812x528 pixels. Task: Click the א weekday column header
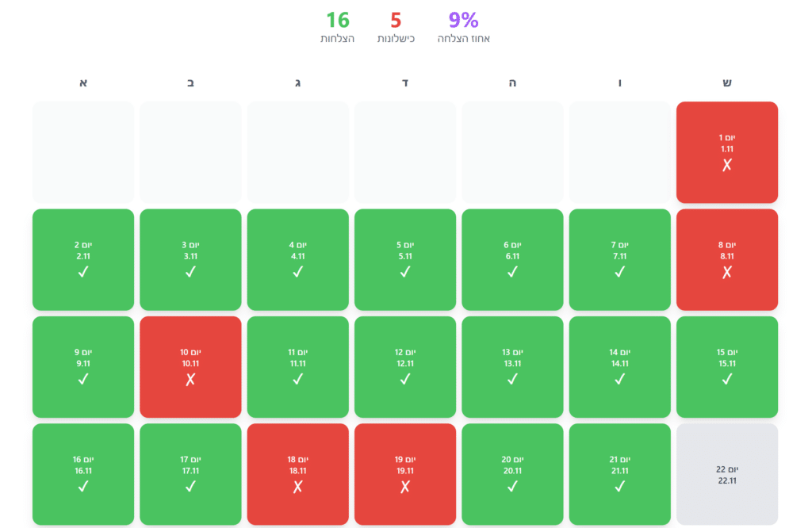click(83, 82)
